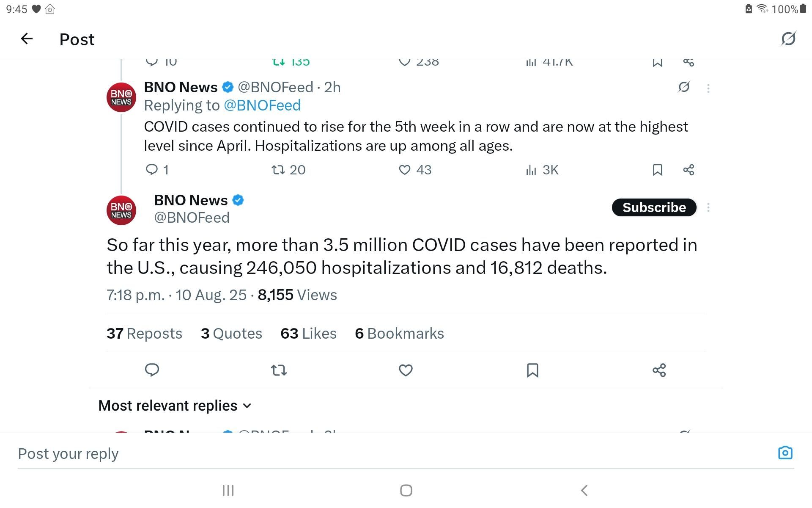The image size is (812, 508).
Task: Open the @BNOFeed mention link
Action: pos(262,105)
